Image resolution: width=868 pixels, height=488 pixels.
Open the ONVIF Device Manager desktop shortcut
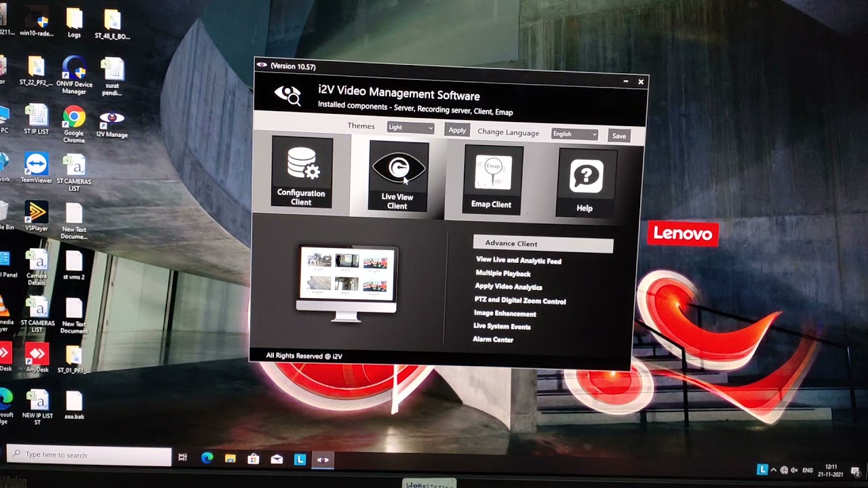(74, 75)
